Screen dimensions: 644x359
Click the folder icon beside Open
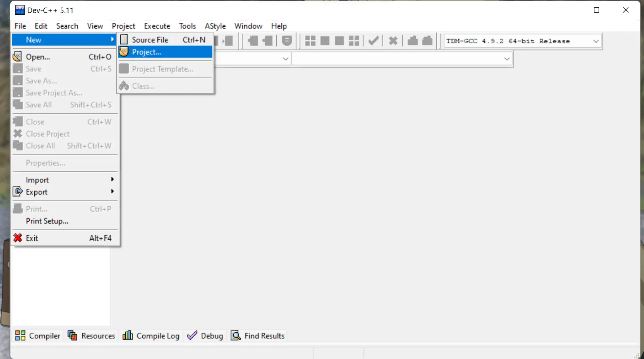pyautogui.click(x=18, y=57)
